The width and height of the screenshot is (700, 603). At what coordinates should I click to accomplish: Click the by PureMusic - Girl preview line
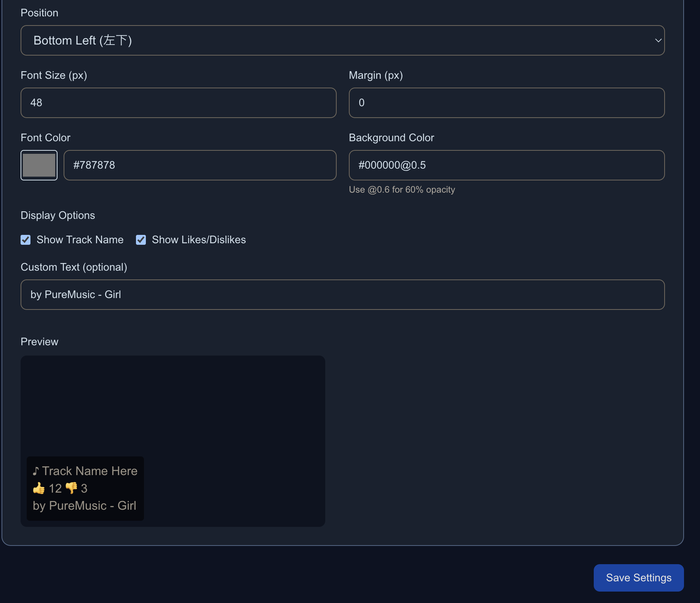(85, 506)
